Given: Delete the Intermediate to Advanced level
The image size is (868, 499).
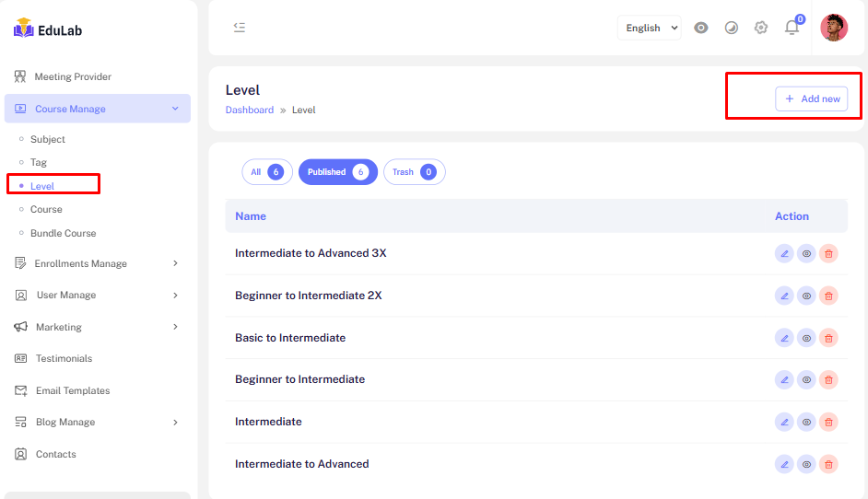Looking at the screenshot, I should [828, 464].
